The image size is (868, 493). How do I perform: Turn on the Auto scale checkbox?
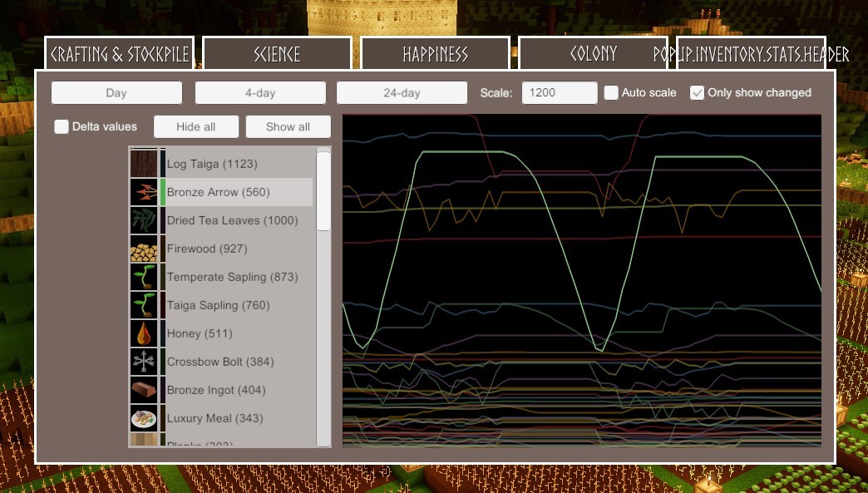(x=611, y=92)
